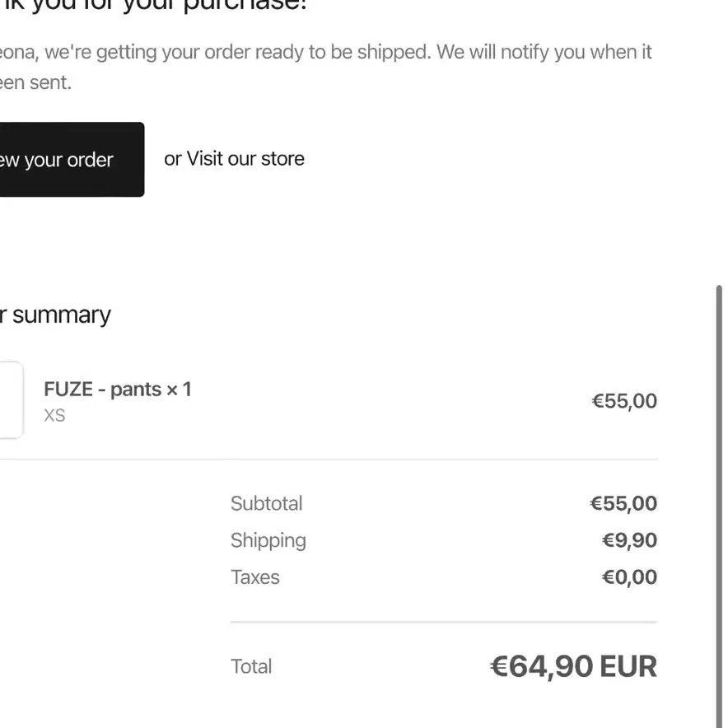The width and height of the screenshot is (728, 728).
Task: Open the View your order button
Action: coord(72,159)
